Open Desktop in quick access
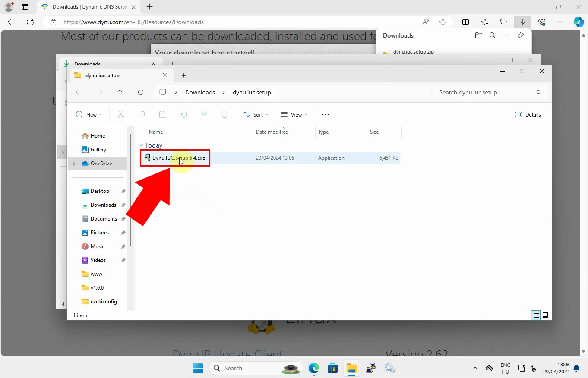588x378 pixels. tap(100, 191)
